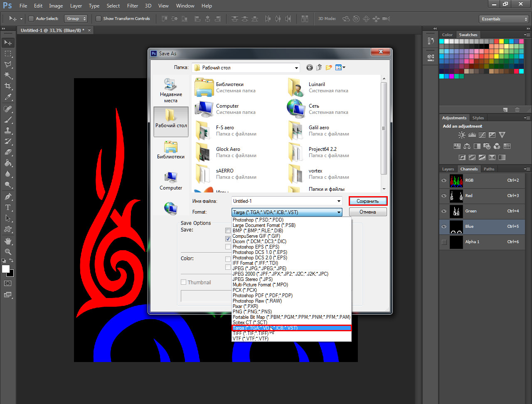Collapse the Format dropdown list

click(x=339, y=212)
